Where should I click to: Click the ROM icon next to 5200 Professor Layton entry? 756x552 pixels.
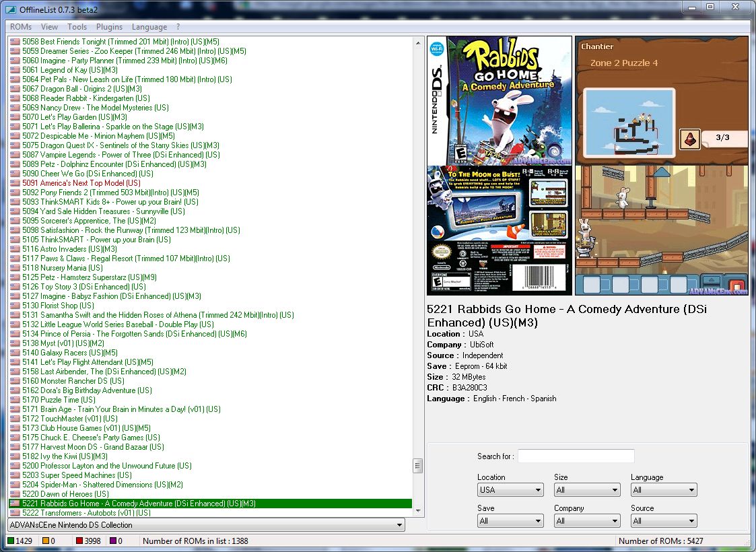coord(15,465)
